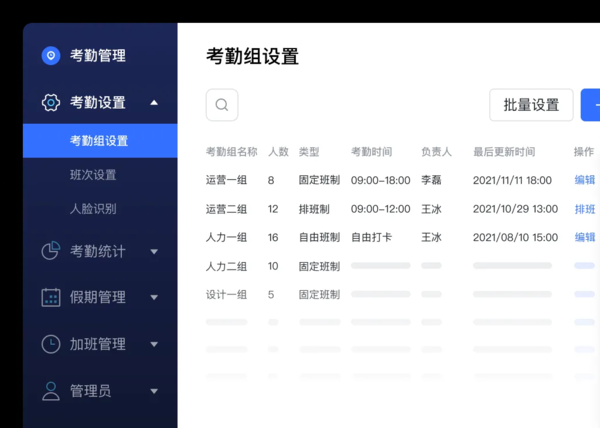Click the 批量设置 button

[x=531, y=105]
